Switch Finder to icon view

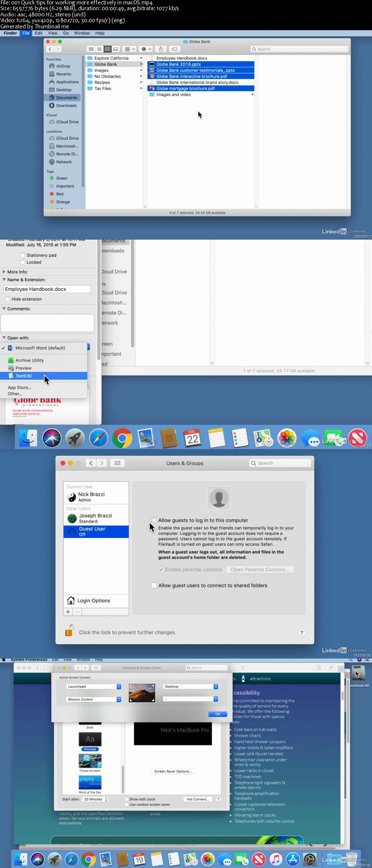pos(91,49)
